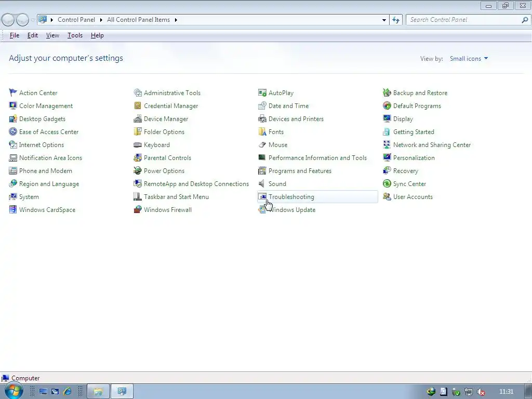532x399 pixels.
Task: Click the Region and Language globe icon
Action: [x=13, y=183]
